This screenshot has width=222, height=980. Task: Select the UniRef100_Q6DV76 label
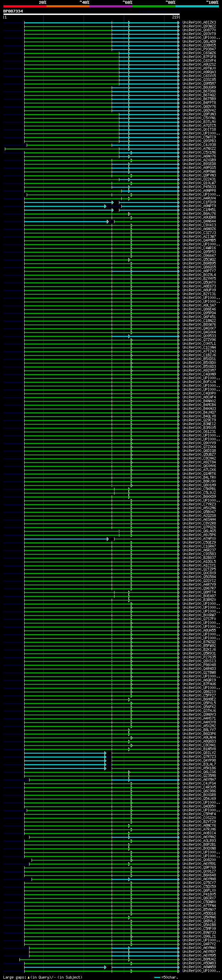[199, 106]
